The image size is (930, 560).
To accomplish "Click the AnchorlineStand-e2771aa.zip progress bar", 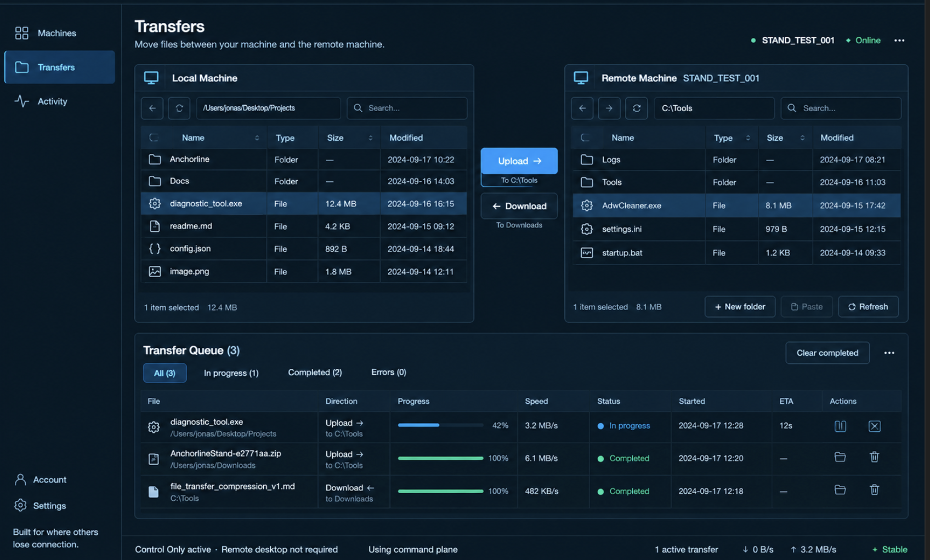I will coord(440,458).
